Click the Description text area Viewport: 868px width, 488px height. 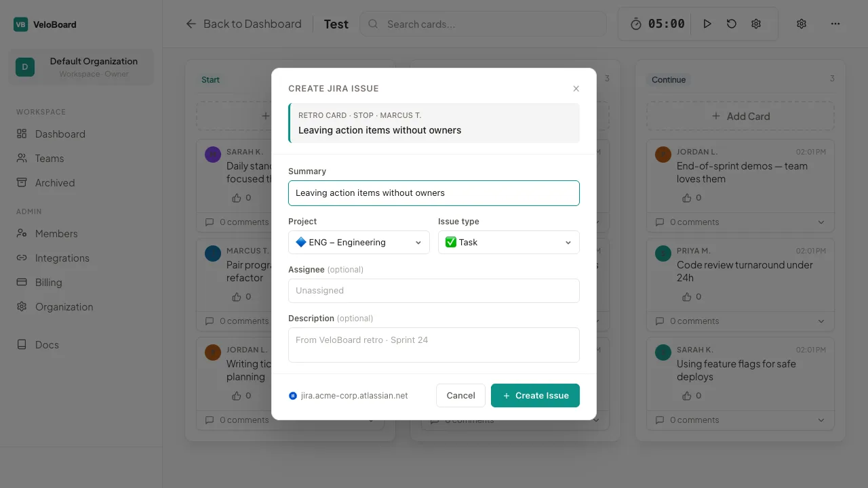pyautogui.click(x=434, y=345)
